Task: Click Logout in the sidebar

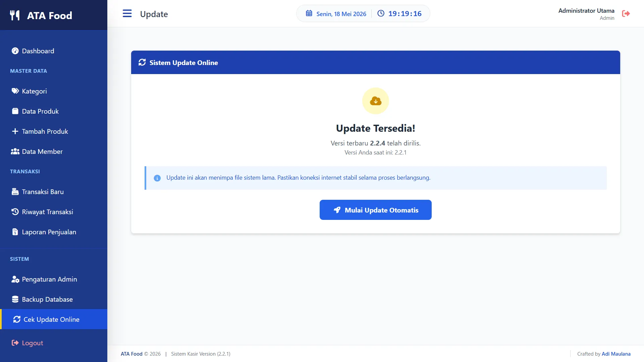Action: [x=54, y=343]
